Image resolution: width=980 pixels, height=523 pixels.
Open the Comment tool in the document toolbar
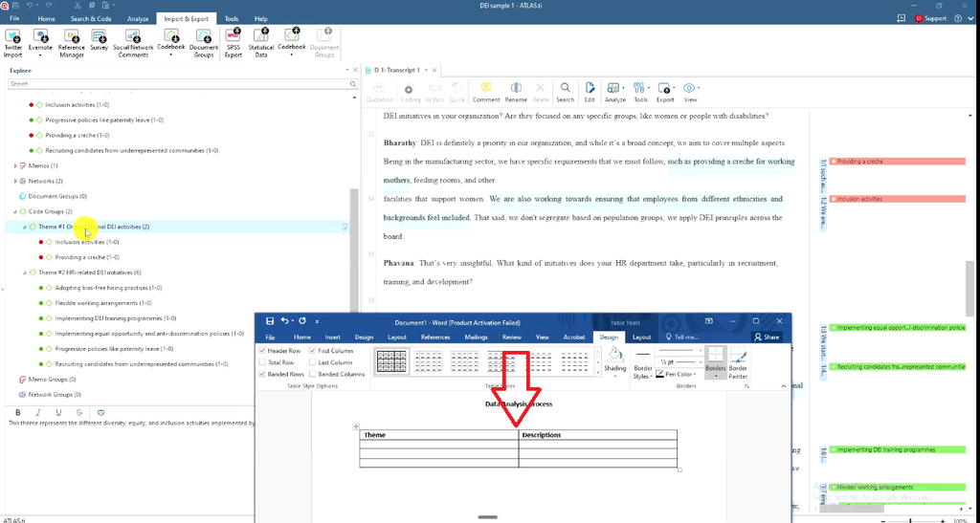[x=485, y=92]
